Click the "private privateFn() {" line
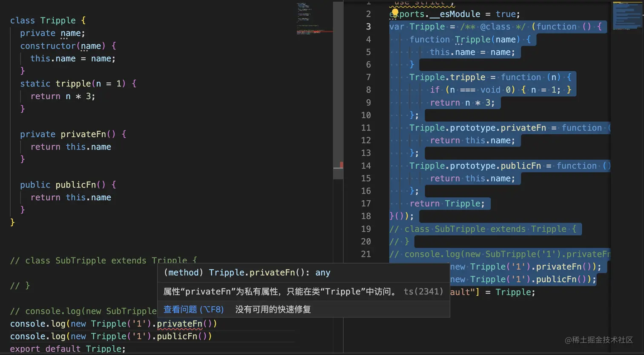This screenshot has width=644, height=355. pos(73,134)
